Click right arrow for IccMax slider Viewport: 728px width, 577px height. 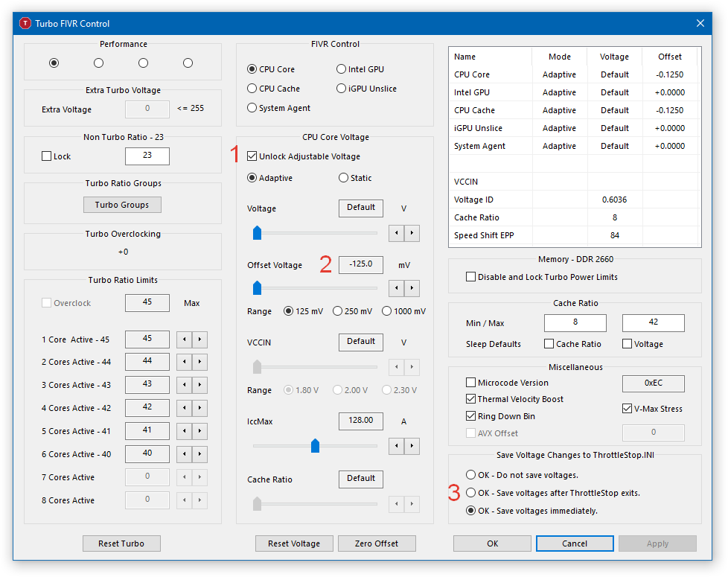click(412, 446)
